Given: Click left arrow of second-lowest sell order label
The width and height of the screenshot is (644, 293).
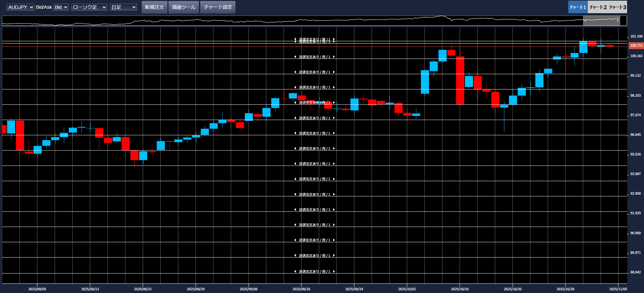Looking at the screenshot, I should coord(295,255).
